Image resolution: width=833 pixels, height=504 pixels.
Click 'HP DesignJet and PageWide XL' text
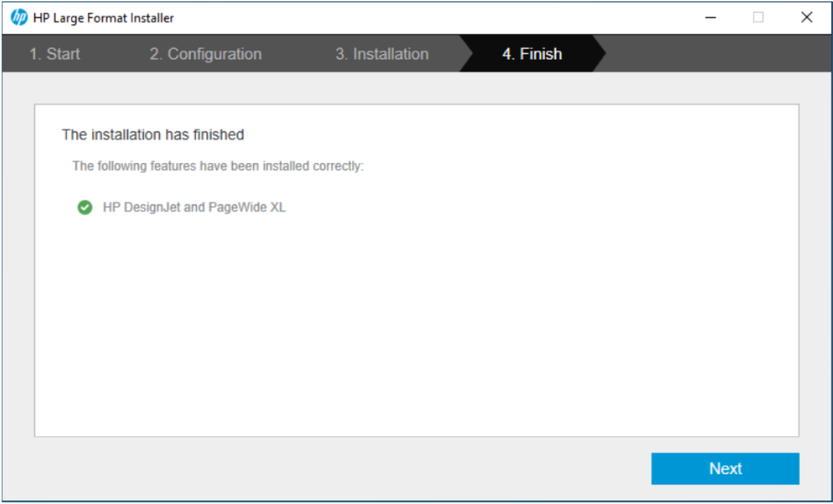195,207
